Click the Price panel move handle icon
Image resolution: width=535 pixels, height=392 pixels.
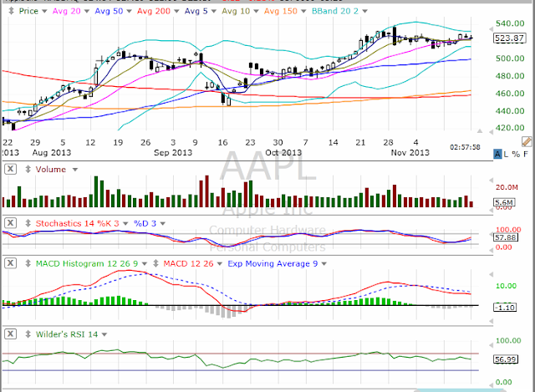tap(11, 11)
